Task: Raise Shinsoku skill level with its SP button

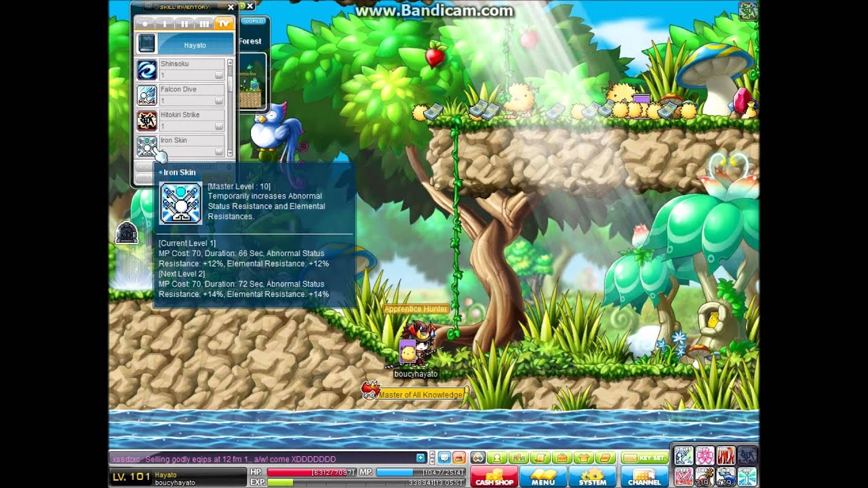Action: (219, 75)
